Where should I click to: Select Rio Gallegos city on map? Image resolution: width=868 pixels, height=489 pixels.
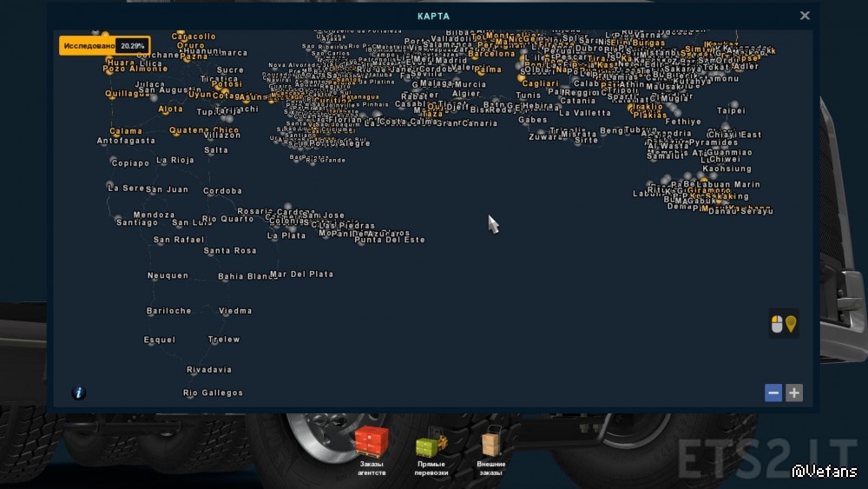214,393
